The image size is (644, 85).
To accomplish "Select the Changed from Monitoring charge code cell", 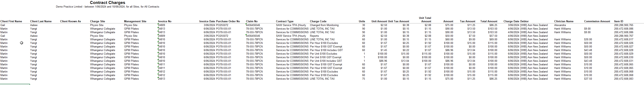I will coord(324,25).
